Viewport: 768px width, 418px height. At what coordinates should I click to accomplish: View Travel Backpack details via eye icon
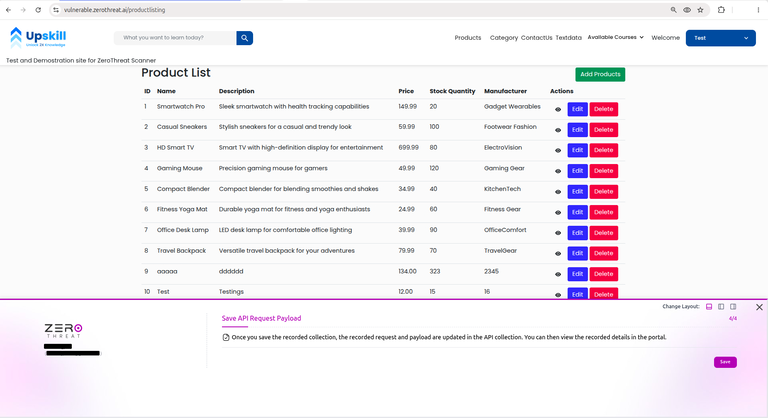coord(558,253)
